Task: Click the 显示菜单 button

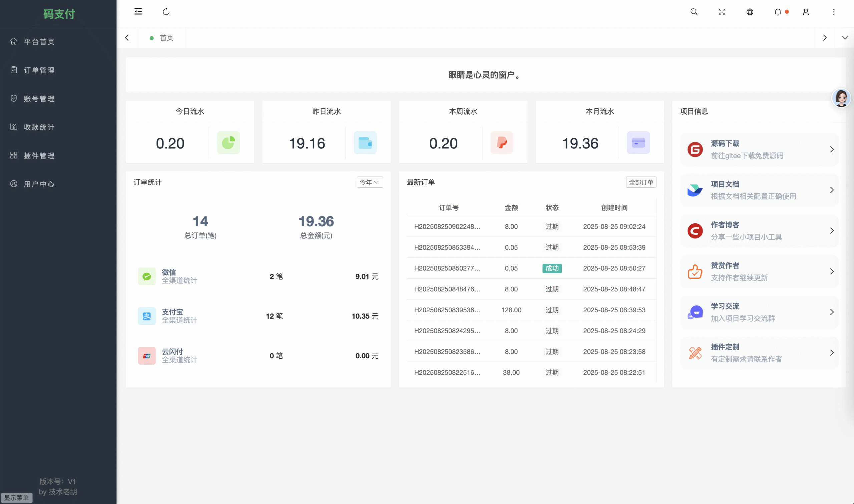Action: click(16, 497)
